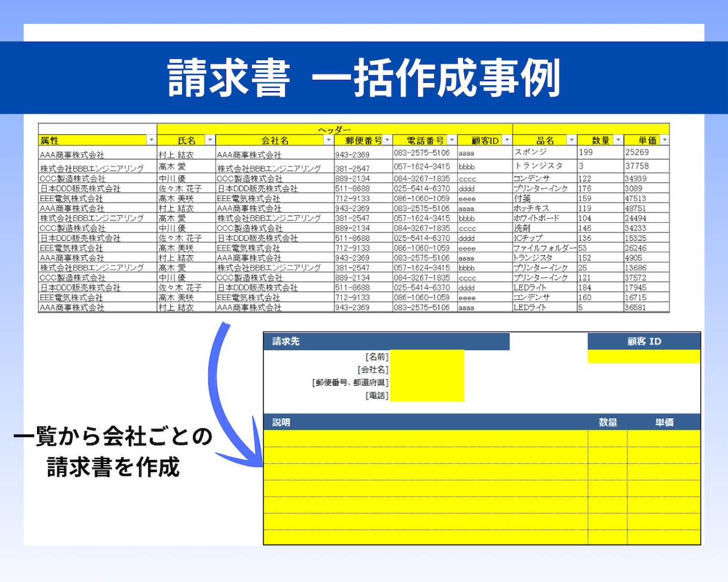Click the yellow [名前] input field
Viewport: 728px width, 582px height.
(427, 357)
